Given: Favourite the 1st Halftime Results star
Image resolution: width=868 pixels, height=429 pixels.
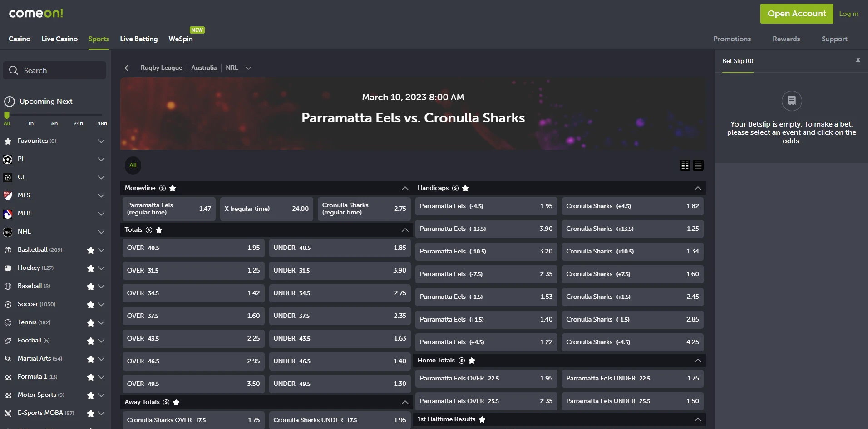Looking at the screenshot, I should pyautogui.click(x=482, y=419).
